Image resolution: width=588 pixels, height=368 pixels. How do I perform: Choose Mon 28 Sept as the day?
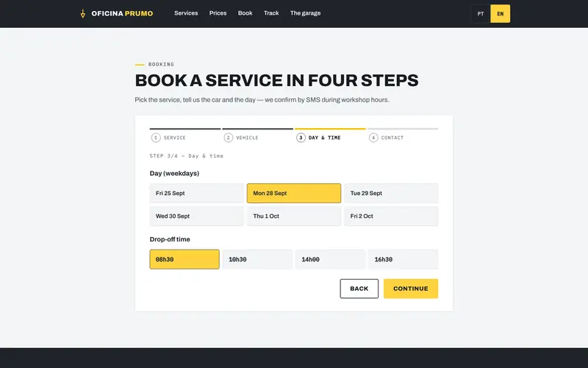pos(294,194)
